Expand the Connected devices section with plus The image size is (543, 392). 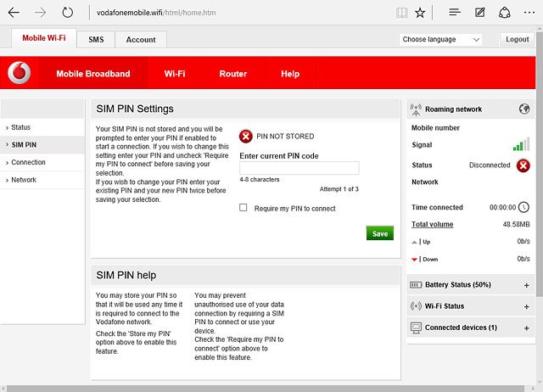pyautogui.click(x=526, y=328)
